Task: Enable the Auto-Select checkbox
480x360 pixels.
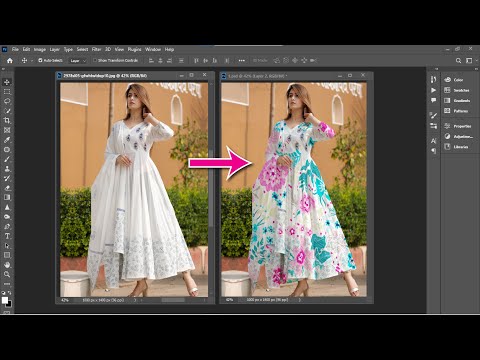Action: (40, 61)
